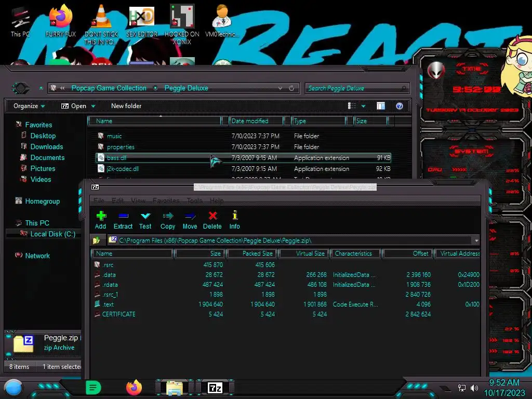Image resolution: width=532 pixels, height=399 pixels.
Task: Click the Open button in Explorer toolbar
Action: click(74, 106)
